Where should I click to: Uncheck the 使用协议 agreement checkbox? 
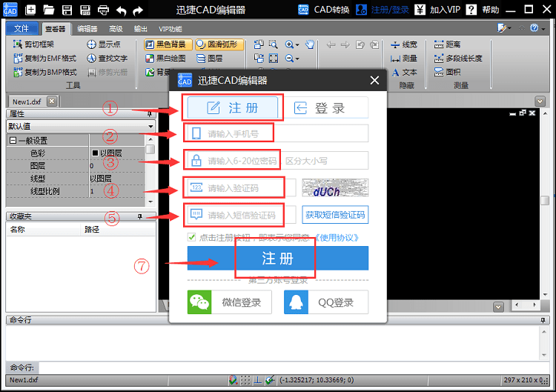pos(191,237)
